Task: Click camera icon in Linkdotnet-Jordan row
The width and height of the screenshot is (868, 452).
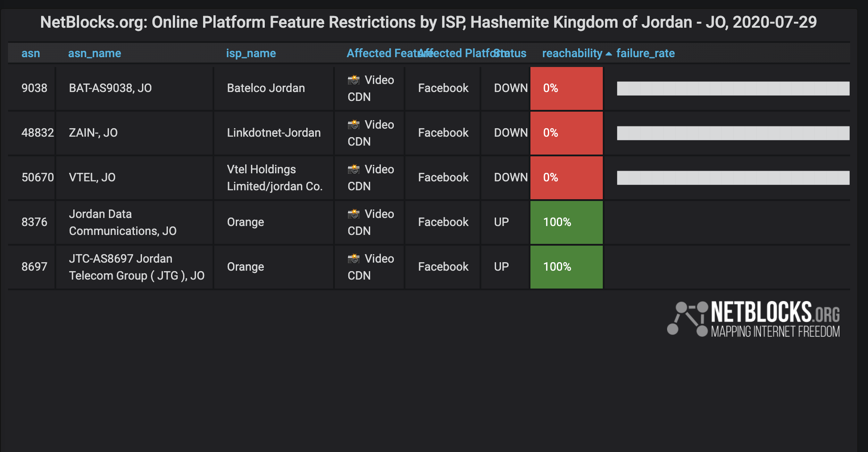Action: [354, 125]
